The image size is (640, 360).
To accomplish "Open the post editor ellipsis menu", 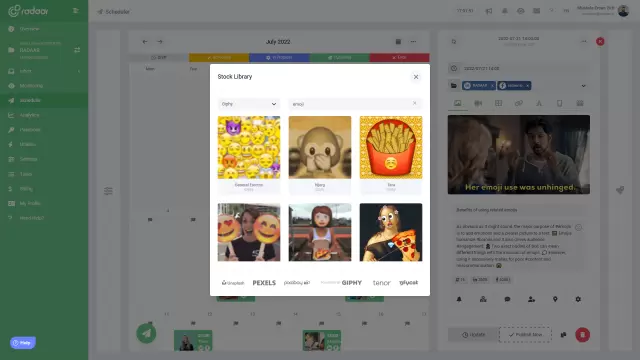I will point(584,42).
